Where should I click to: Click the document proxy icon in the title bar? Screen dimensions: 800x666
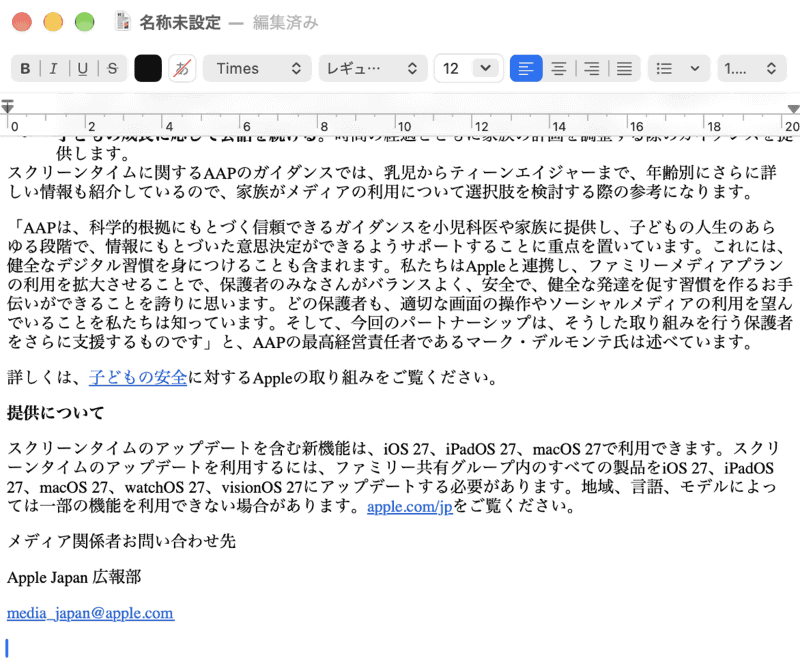[122, 21]
